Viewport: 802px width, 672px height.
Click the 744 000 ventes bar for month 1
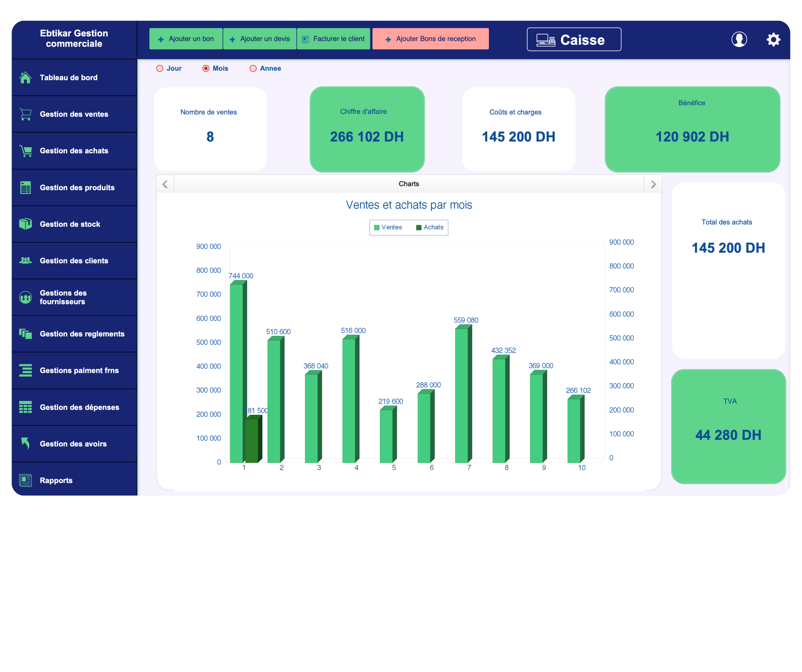point(238,372)
